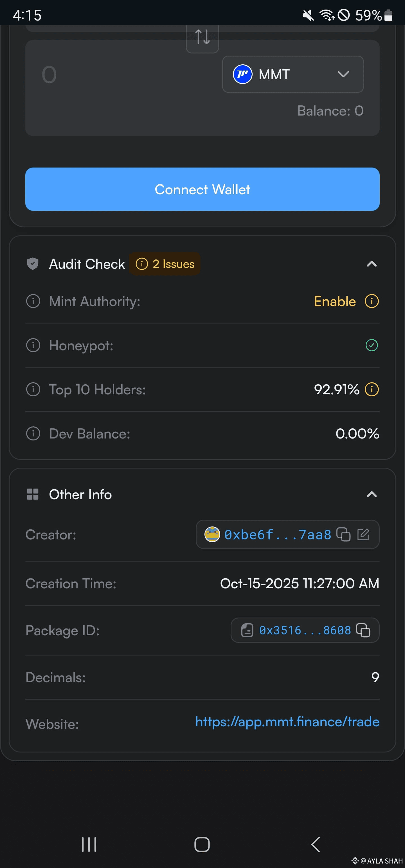Edit the creator address label
Viewport: 405px width, 868px height.
point(363,534)
